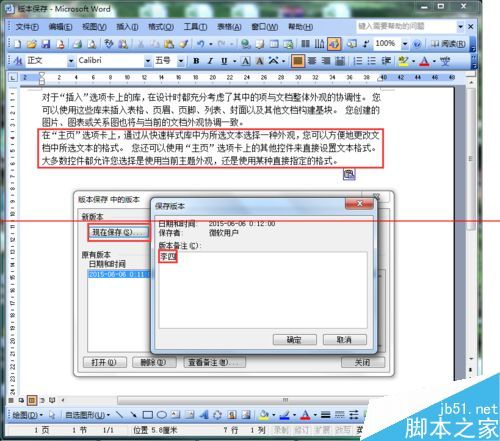This screenshot has width=500, height=441.
Task: Click the Undo arrow icon
Action: tap(201, 44)
